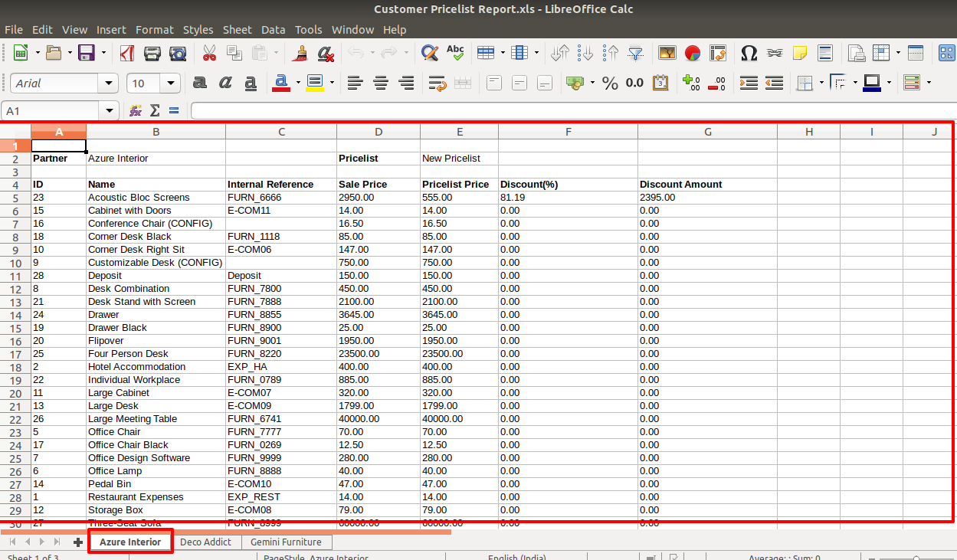Switch to the Gemini Furniture sheet tab
This screenshot has width=957, height=560.
(x=286, y=542)
